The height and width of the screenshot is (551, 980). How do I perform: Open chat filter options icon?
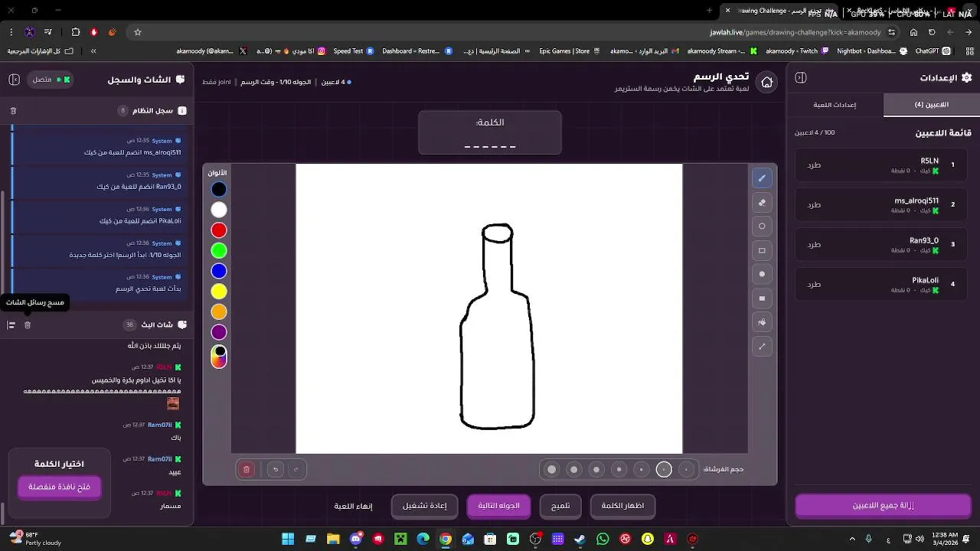pyautogui.click(x=11, y=325)
